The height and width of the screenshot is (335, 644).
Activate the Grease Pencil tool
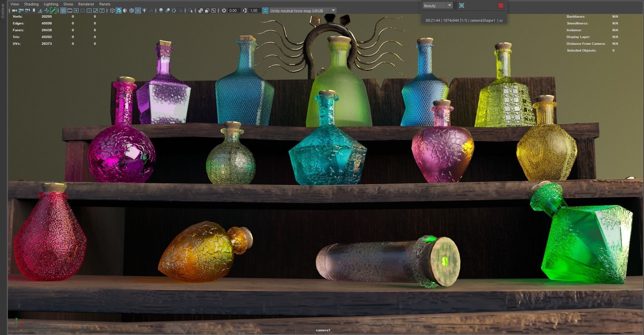[x=54, y=11]
